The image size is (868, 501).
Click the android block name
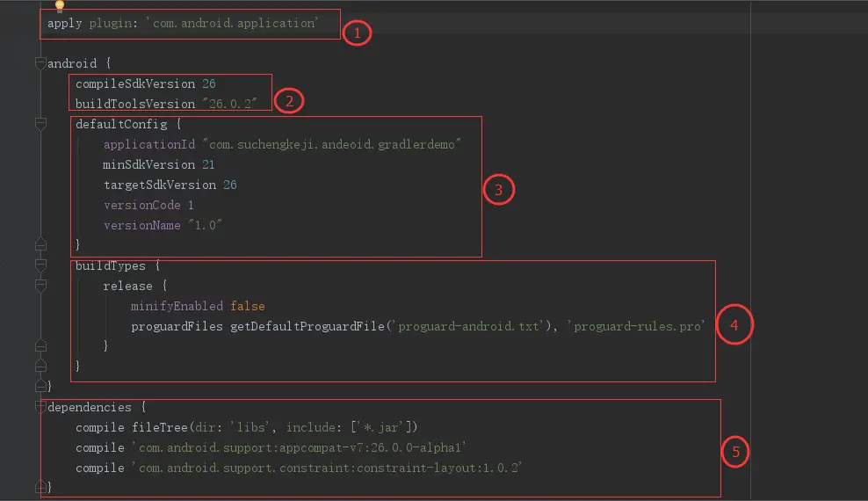pyautogui.click(x=72, y=63)
